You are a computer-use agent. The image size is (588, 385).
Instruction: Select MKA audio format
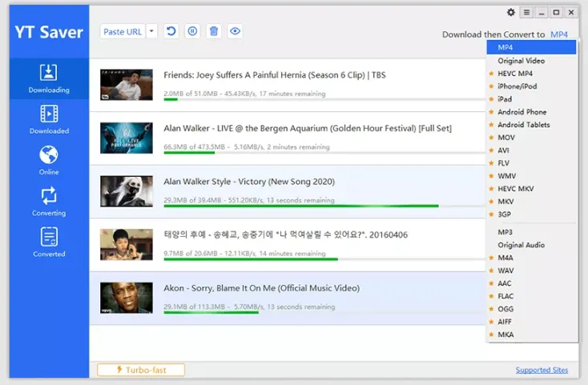531,335
